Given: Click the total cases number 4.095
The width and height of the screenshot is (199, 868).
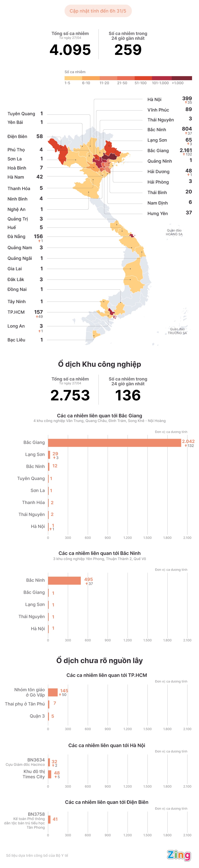Looking at the screenshot, I should (70, 50).
